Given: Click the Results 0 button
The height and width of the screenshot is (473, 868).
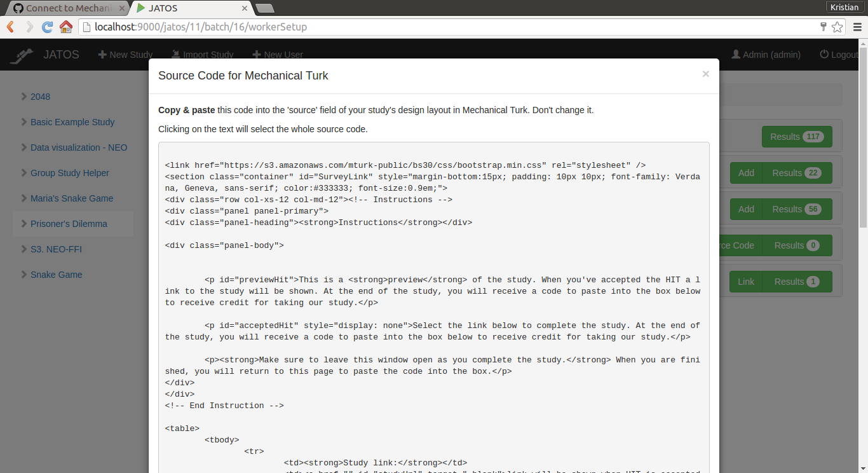Looking at the screenshot, I should (x=798, y=245).
